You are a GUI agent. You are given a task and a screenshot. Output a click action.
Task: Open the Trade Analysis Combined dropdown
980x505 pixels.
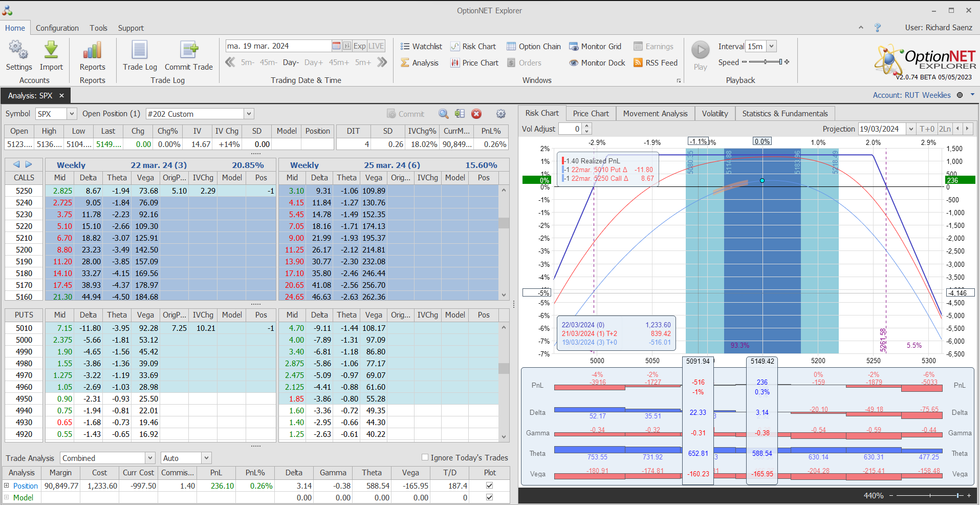coord(150,458)
